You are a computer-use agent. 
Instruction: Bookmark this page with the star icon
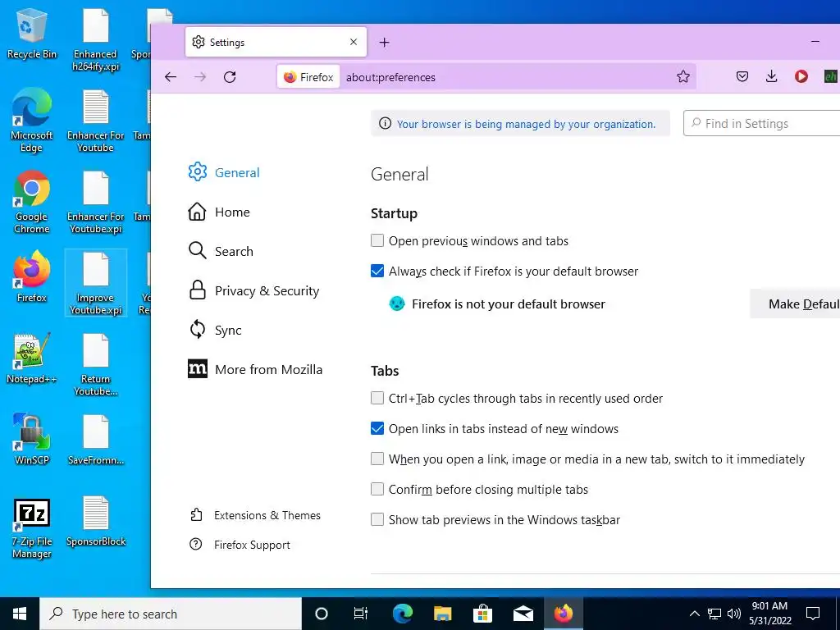[x=683, y=77]
